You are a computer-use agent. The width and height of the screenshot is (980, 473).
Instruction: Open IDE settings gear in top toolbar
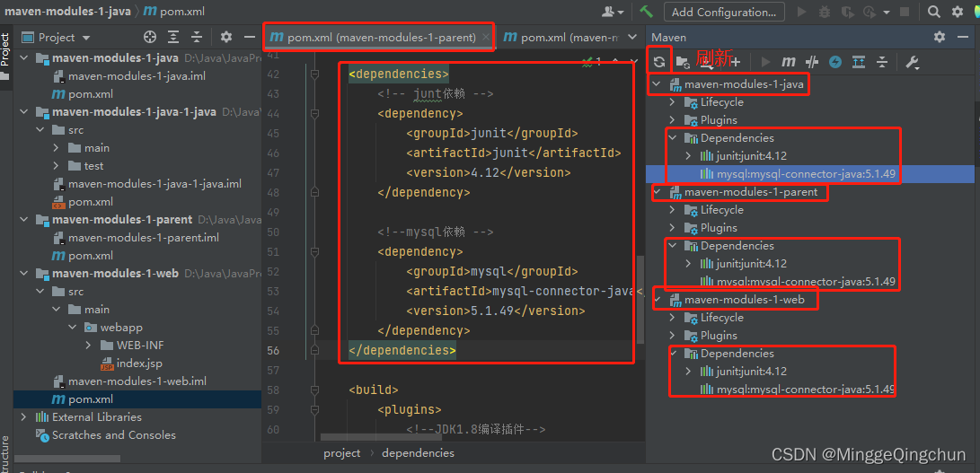(958, 12)
